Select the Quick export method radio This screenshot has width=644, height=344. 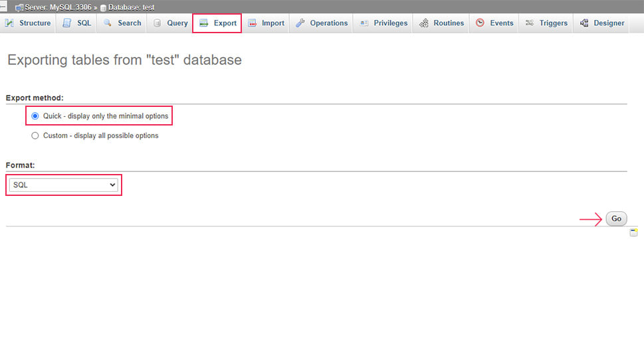(35, 116)
